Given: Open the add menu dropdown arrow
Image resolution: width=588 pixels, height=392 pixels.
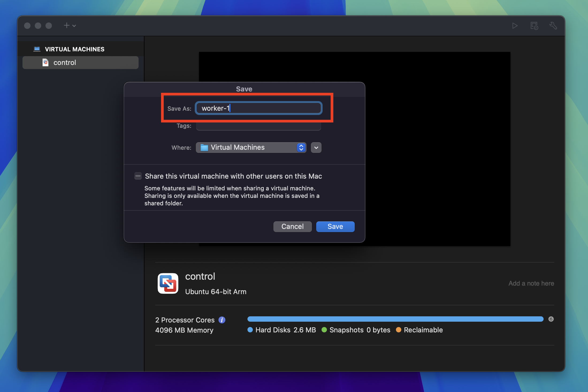Looking at the screenshot, I should (x=74, y=26).
